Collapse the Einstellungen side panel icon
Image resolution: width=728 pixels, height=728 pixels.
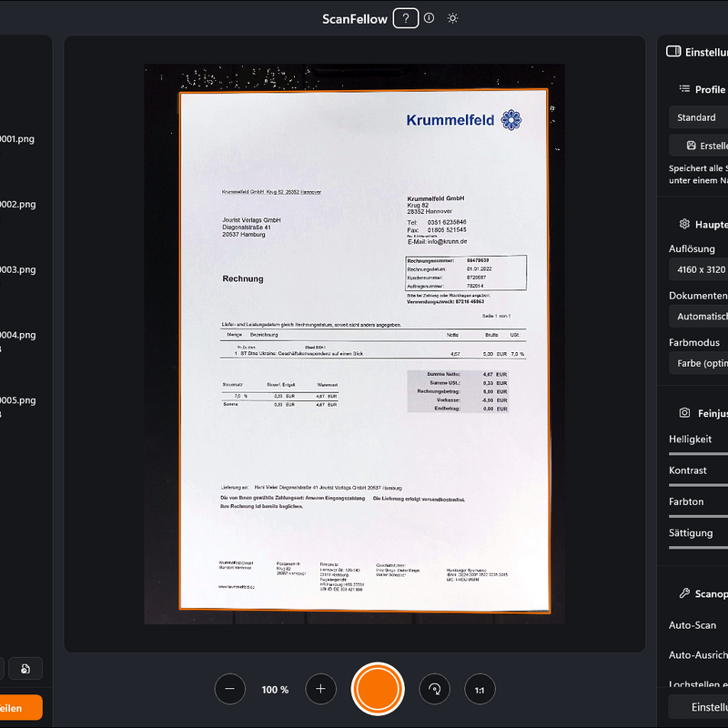click(x=673, y=52)
